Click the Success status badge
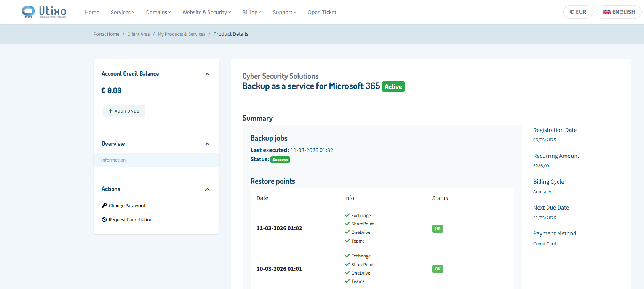Viewport: 644px width, 289px height. click(280, 160)
